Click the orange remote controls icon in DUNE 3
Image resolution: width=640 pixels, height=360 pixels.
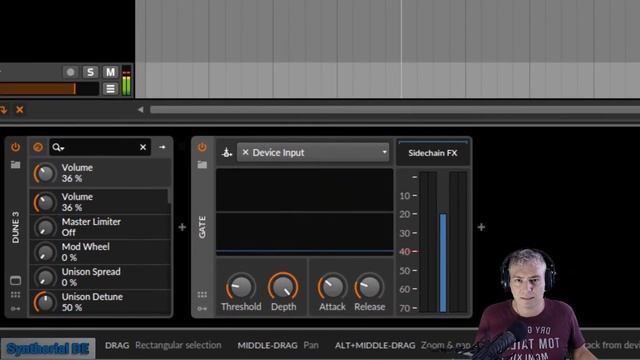[x=38, y=147]
